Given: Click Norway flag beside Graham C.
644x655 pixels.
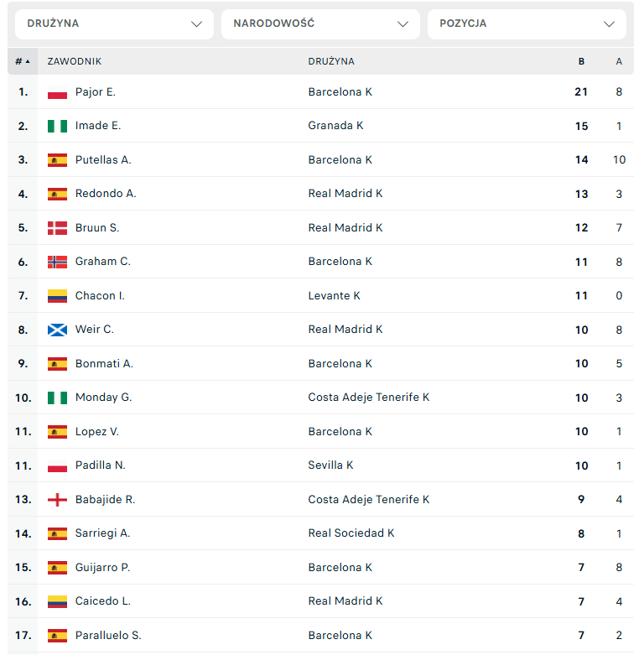Looking at the screenshot, I should pos(57,262).
